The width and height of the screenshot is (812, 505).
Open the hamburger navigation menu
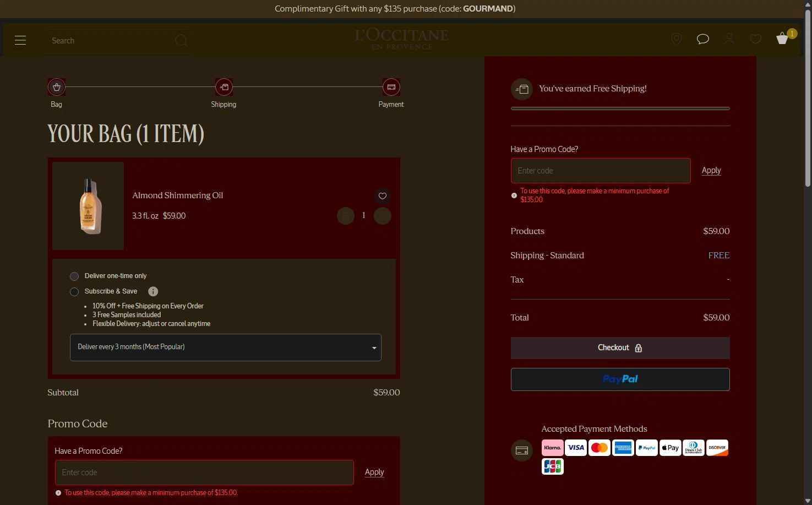20,40
